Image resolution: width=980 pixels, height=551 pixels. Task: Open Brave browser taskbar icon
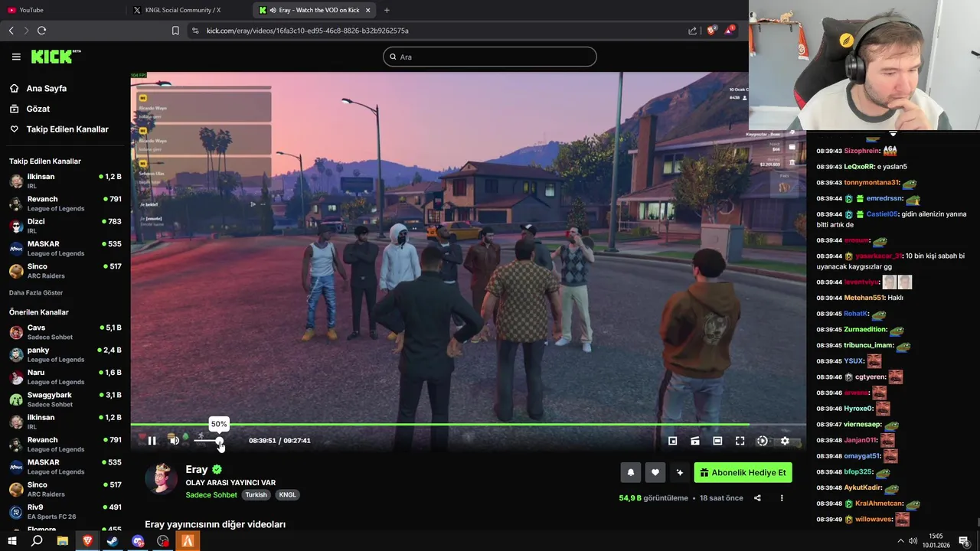(87, 541)
